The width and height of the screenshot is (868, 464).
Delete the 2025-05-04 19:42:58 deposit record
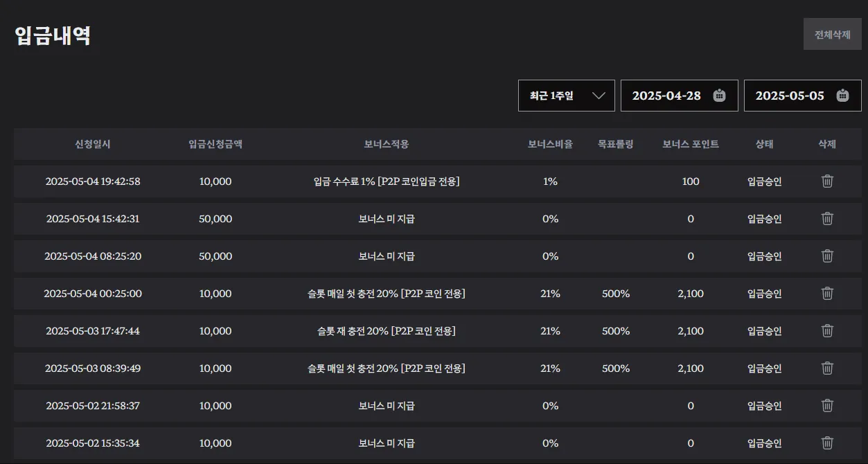pos(827,181)
